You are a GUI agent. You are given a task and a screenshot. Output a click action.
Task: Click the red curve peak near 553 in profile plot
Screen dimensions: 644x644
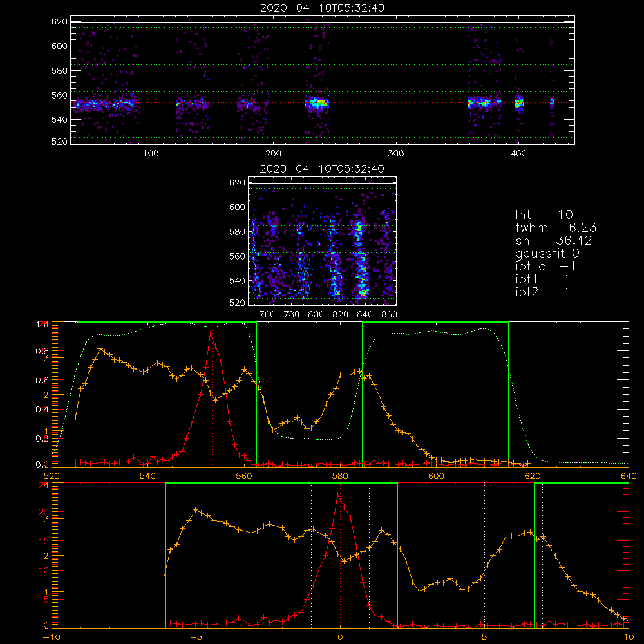(x=211, y=334)
